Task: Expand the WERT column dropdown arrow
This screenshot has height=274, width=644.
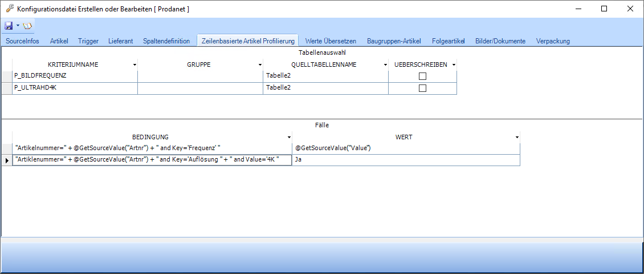Action: point(517,138)
